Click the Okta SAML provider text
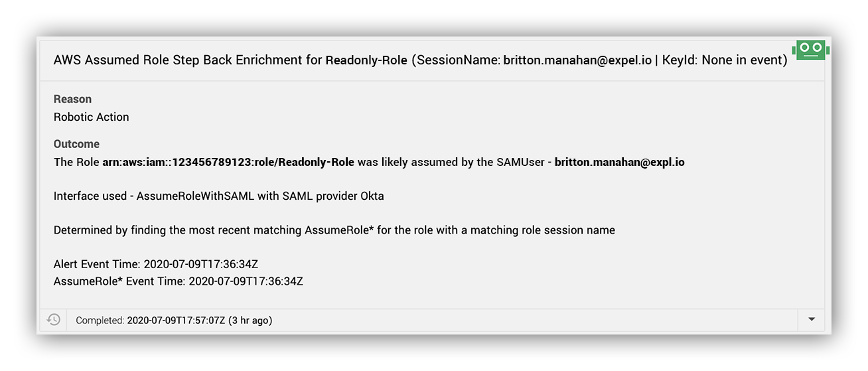 point(372,196)
